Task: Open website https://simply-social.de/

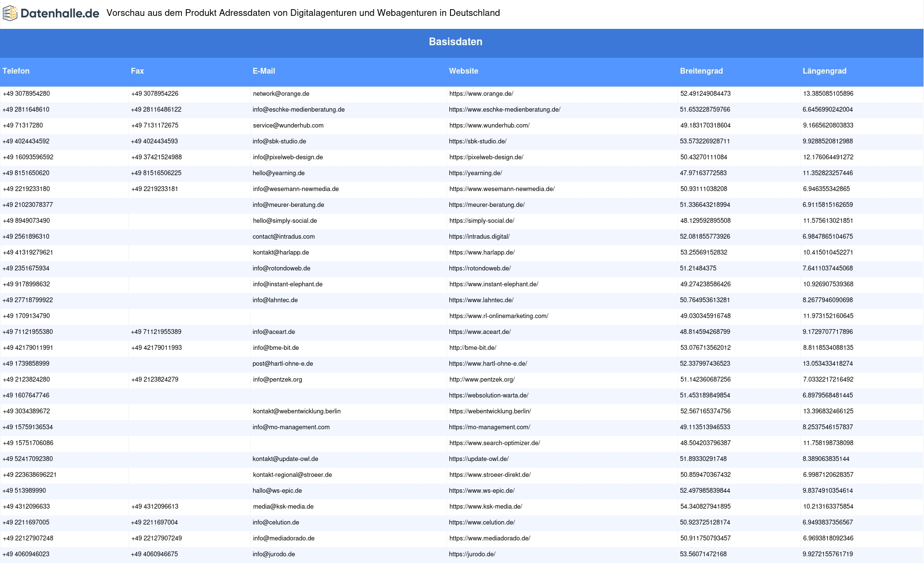Action: tap(482, 221)
